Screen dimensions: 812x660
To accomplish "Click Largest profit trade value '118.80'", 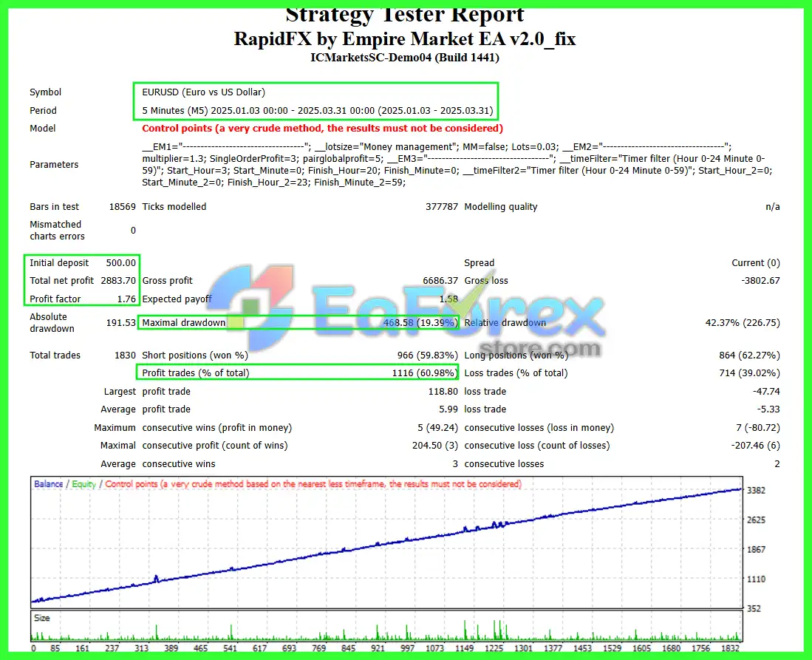I will 443,392.
